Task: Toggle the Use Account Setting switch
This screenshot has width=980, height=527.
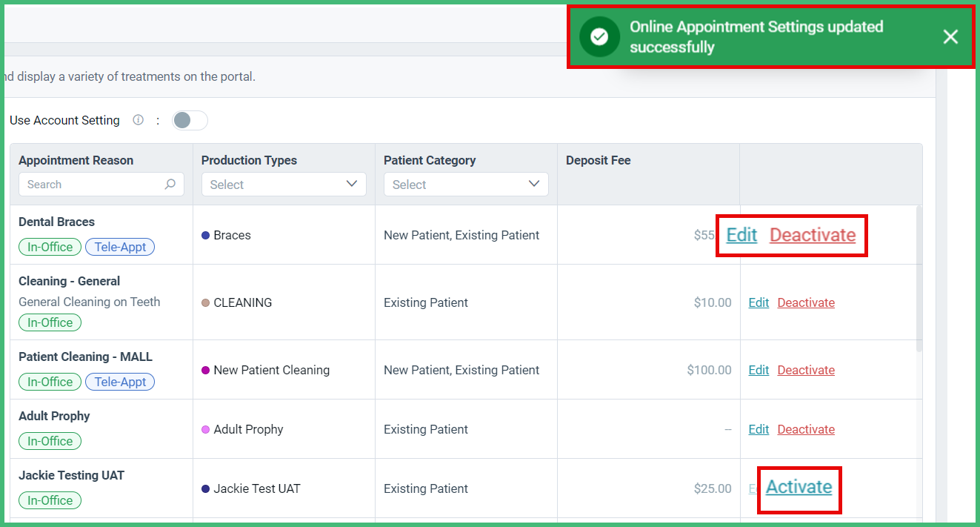Action: coord(190,119)
